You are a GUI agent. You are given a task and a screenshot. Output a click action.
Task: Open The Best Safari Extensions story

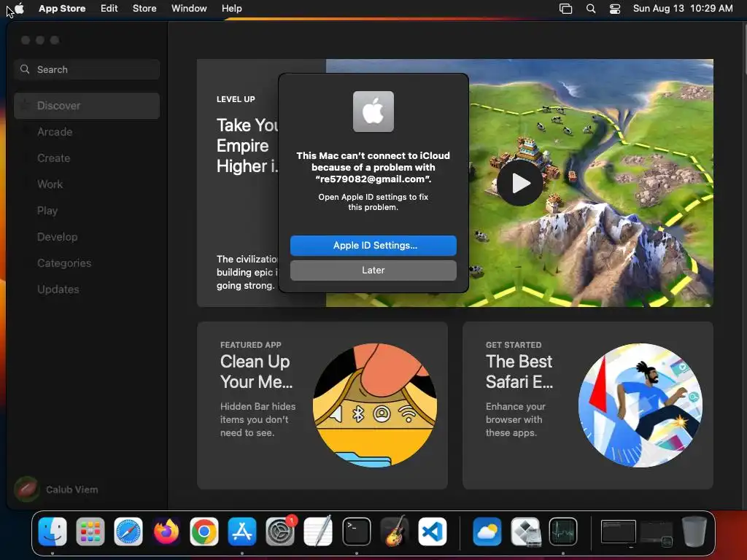tap(587, 405)
